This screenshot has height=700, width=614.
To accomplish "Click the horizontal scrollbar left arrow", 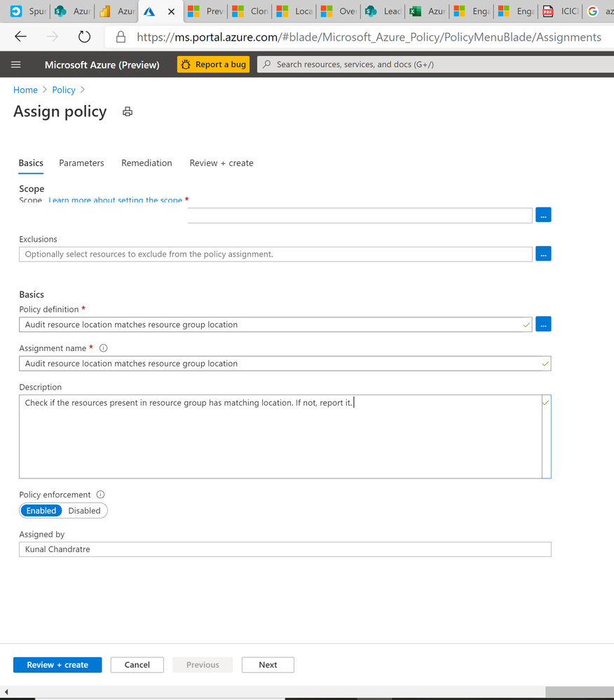I will pyautogui.click(x=6, y=692).
